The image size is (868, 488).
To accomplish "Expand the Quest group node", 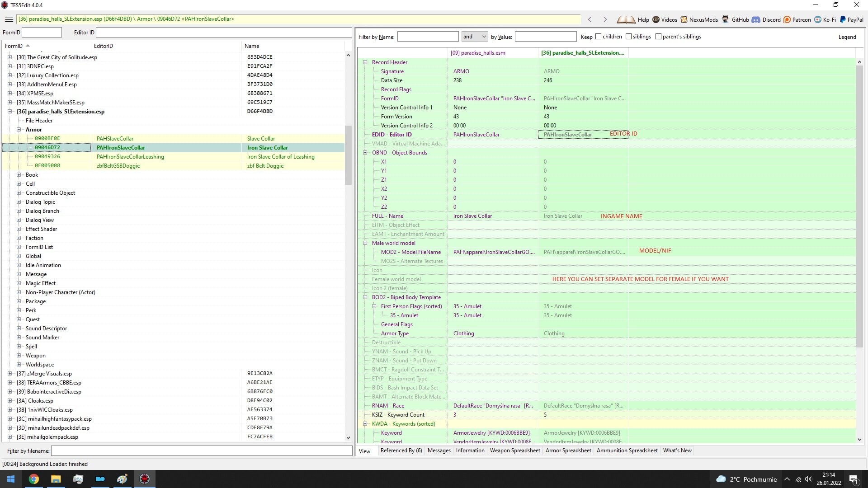I will point(19,319).
